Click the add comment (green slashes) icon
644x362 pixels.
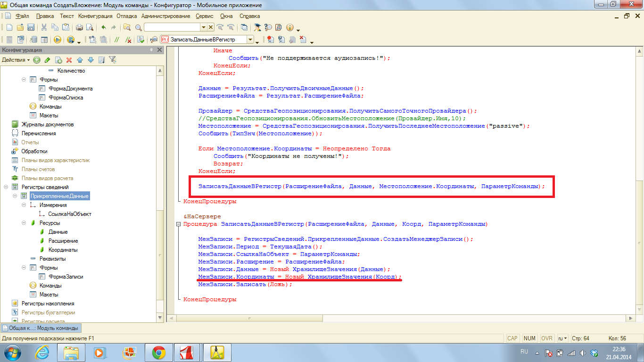coord(116,40)
